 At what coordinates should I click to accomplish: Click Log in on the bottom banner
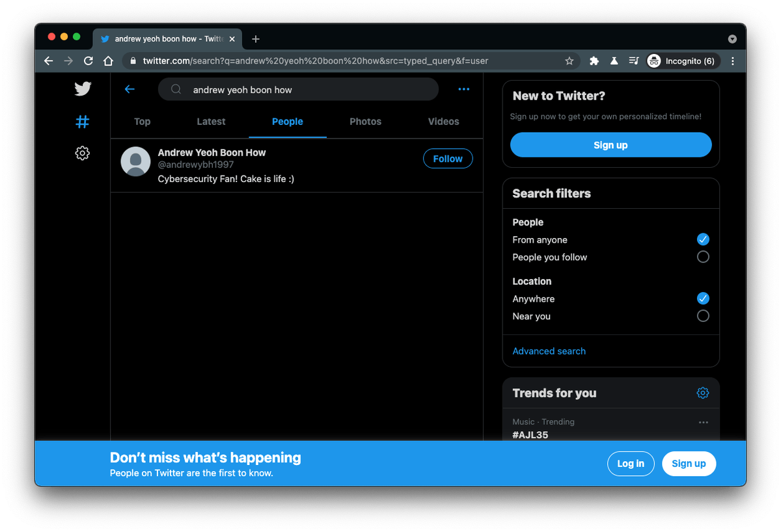[x=631, y=464]
